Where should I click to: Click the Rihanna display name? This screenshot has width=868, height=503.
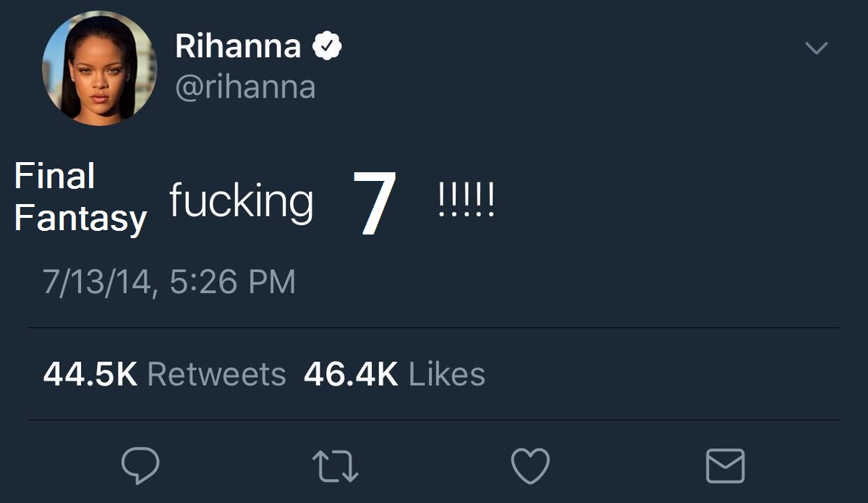(x=237, y=47)
